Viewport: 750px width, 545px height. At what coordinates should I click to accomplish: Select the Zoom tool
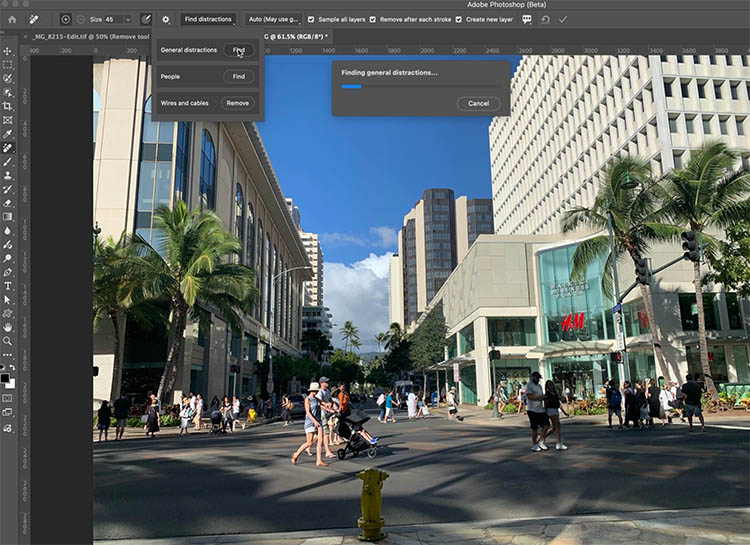pos(7,341)
